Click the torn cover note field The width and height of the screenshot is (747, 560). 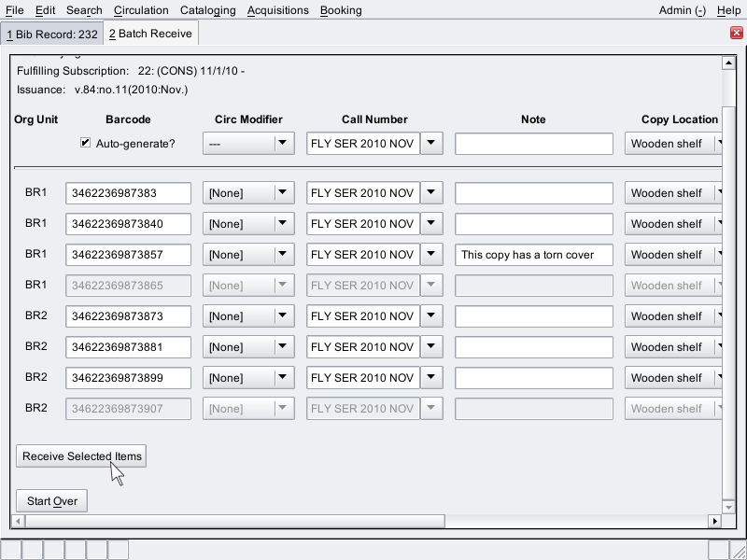(533, 255)
